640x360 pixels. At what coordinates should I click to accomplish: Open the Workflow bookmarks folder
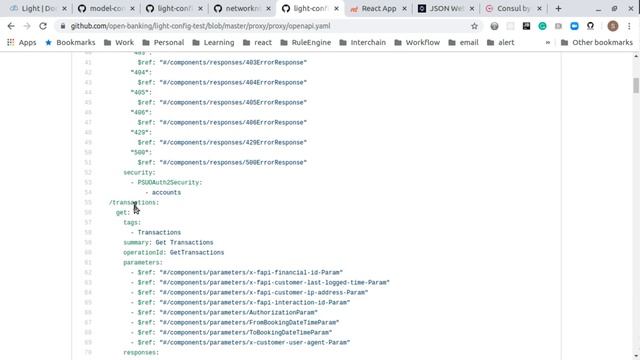click(x=417, y=42)
